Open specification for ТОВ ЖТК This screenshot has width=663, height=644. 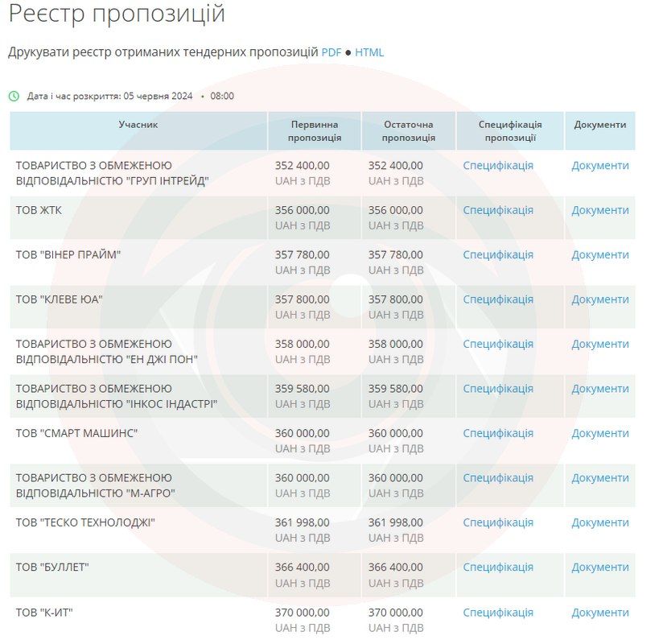(x=496, y=209)
